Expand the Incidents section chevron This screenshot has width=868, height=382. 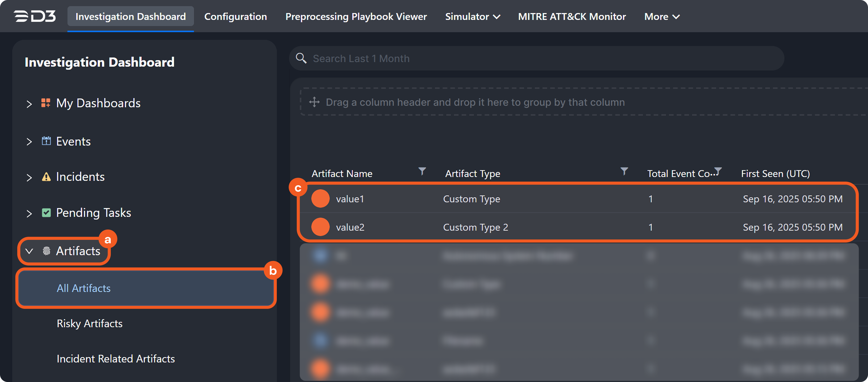click(x=29, y=177)
